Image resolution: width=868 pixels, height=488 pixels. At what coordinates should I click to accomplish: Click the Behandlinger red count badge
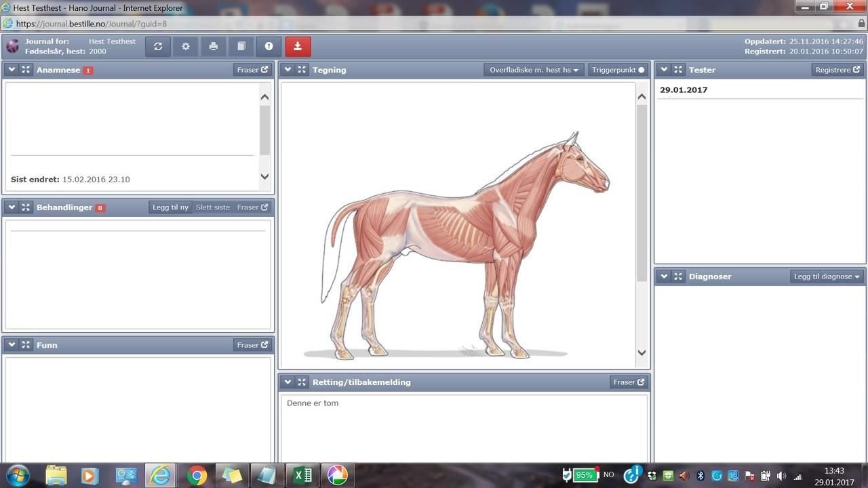[100, 208]
